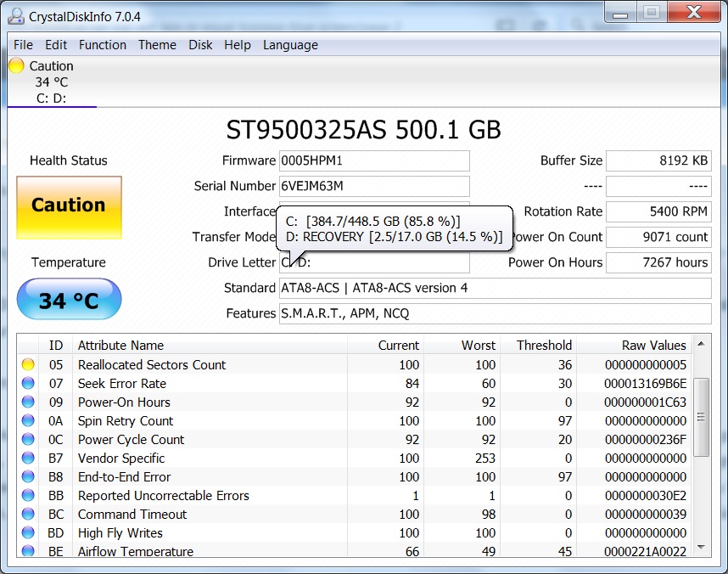Click raw value 000000000039

646,514
